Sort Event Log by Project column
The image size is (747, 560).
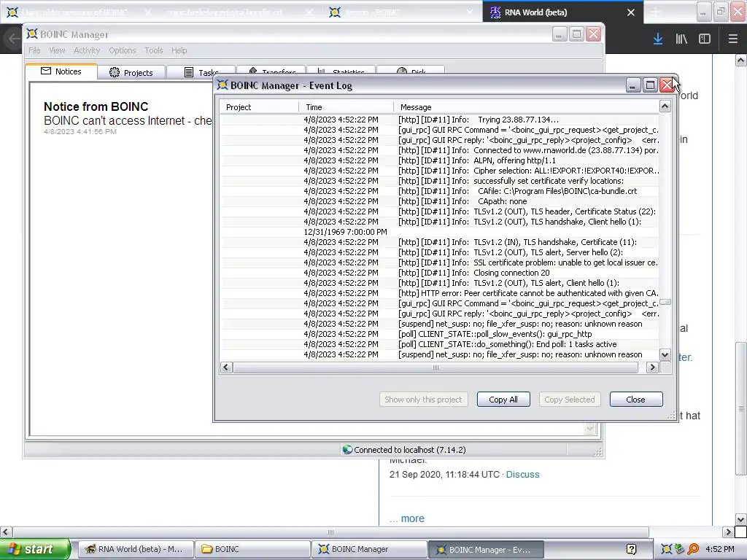[x=260, y=107]
